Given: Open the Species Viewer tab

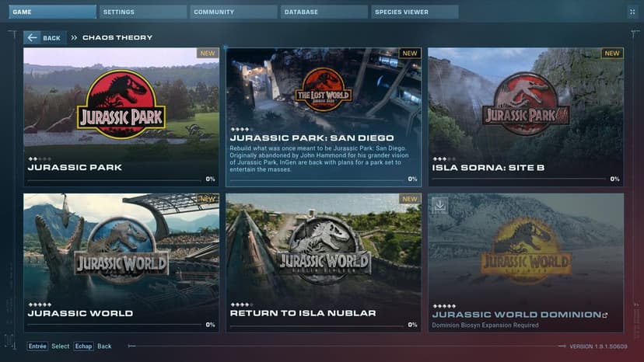Looking at the screenshot, I should tap(415, 12).
